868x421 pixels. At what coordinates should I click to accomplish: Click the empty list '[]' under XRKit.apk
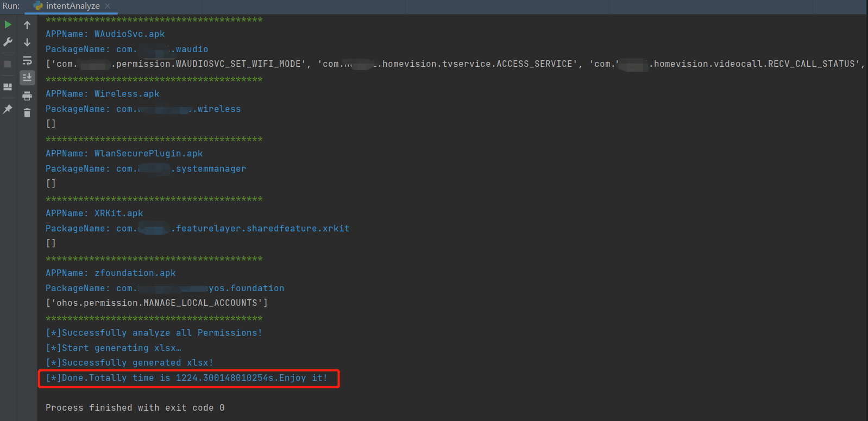[51, 243]
